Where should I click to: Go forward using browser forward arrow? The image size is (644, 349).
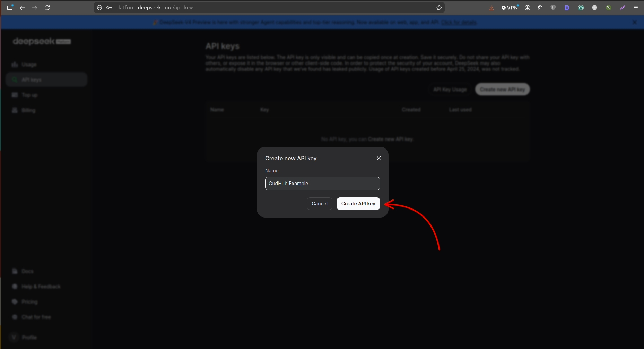tap(35, 8)
